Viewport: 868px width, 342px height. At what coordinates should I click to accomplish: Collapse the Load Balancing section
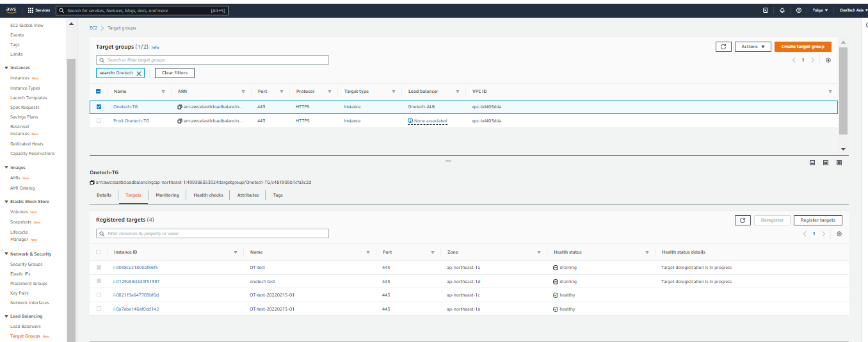[x=6, y=316]
